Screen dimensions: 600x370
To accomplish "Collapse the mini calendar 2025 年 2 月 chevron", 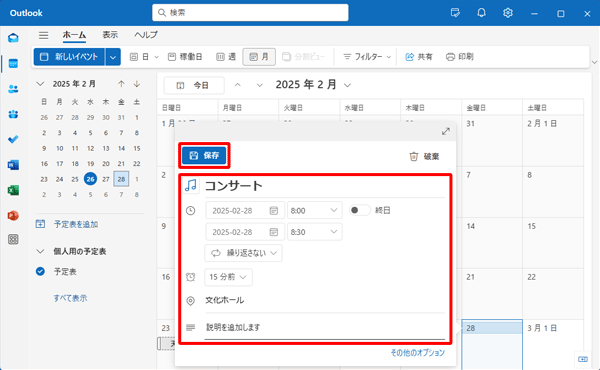I will [40, 84].
